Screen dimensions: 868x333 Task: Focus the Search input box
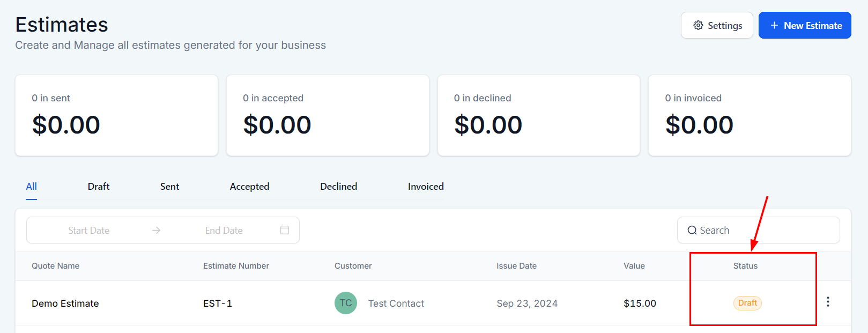point(758,230)
